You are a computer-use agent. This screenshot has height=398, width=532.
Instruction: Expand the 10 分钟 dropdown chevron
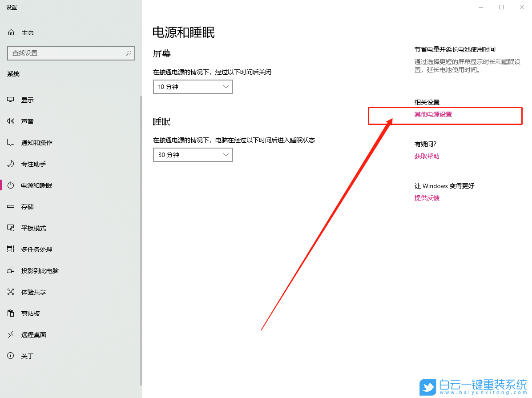(226, 87)
